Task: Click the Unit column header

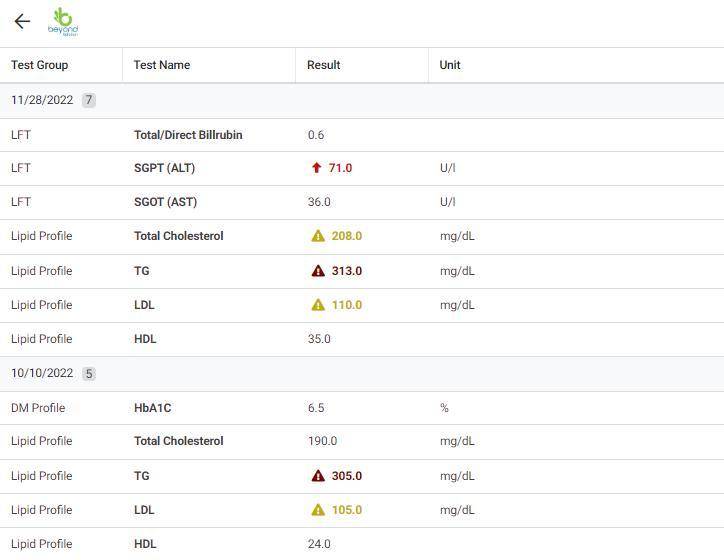Action: pos(450,65)
